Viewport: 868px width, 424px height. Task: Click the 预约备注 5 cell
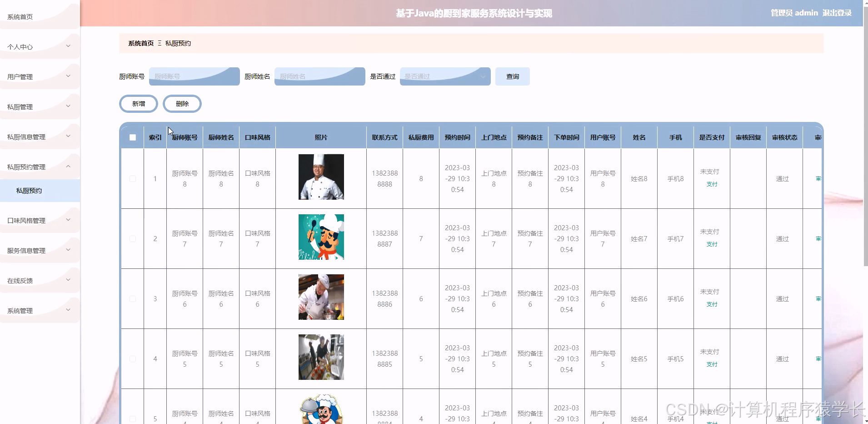530,359
